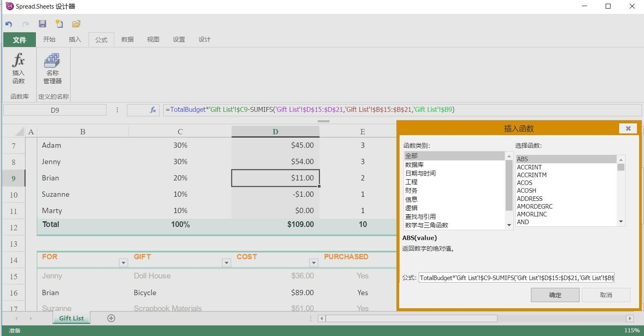Click the cell containing Suzanne's -$1.00
644x336 pixels.
tap(275, 194)
